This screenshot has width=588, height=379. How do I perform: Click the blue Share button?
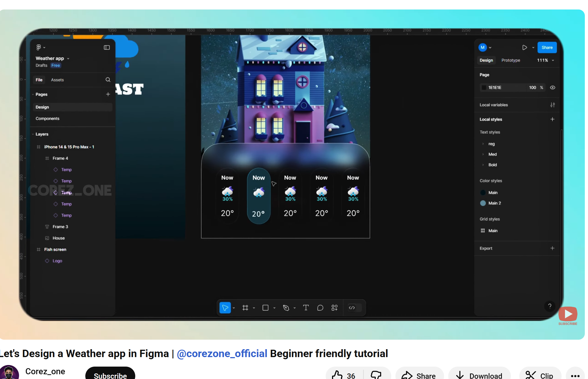(547, 48)
